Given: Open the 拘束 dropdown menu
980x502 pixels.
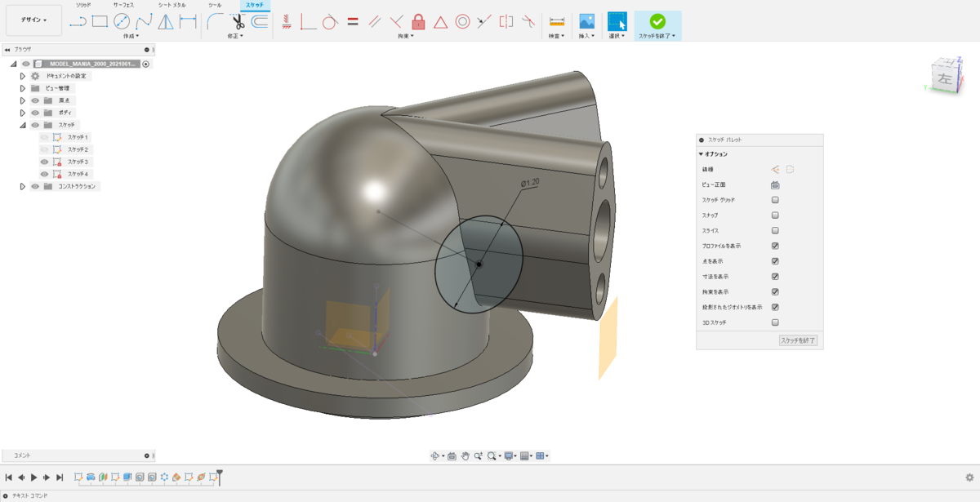Looking at the screenshot, I should point(406,36).
